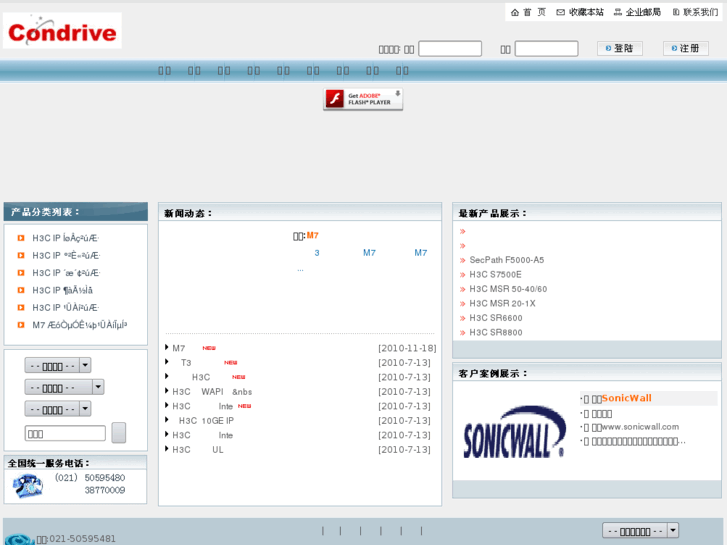
Task: Focus the product search keyword field
Action: 65,433
